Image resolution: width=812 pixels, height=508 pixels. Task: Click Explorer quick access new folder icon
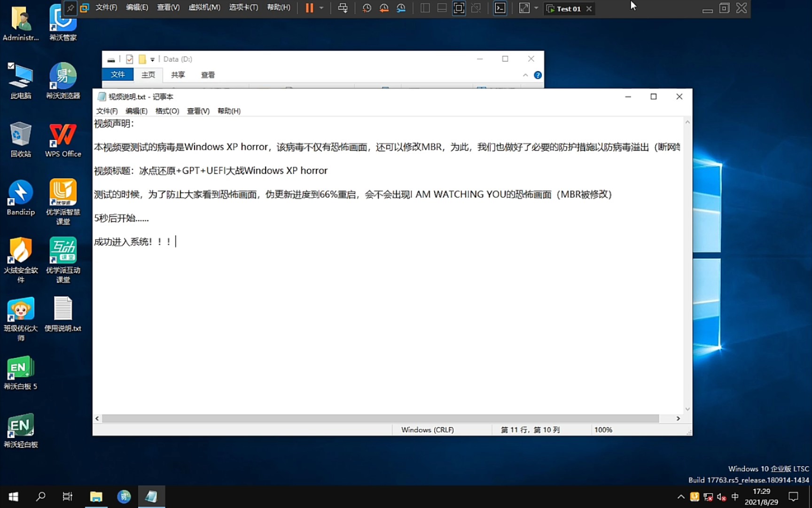pyautogui.click(x=142, y=59)
